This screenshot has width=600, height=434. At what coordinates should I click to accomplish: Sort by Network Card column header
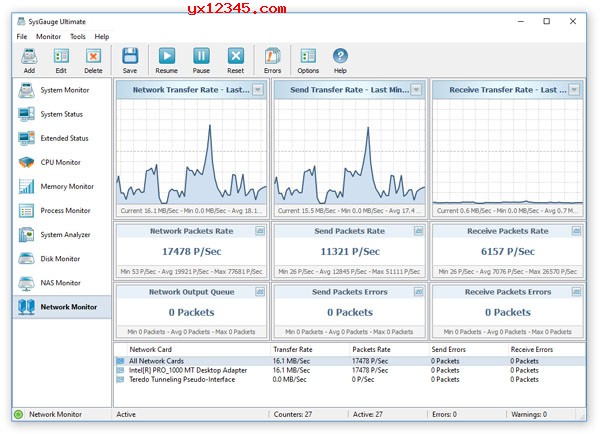click(x=150, y=349)
